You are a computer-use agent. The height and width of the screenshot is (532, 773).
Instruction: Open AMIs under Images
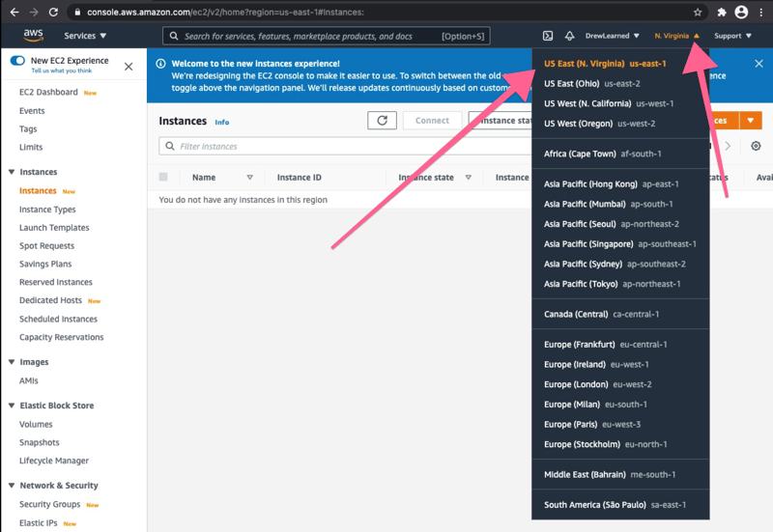29,380
